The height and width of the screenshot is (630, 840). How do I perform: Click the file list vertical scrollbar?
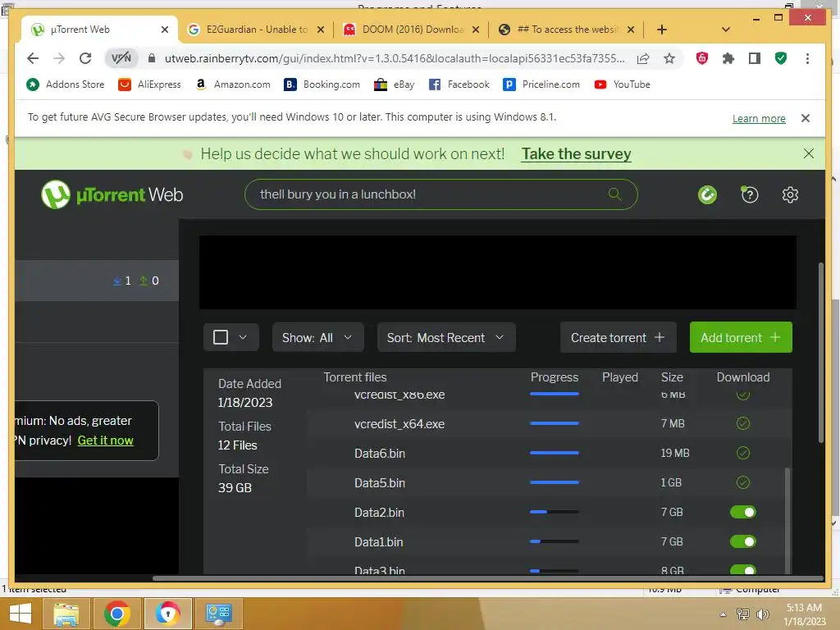tap(787, 519)
